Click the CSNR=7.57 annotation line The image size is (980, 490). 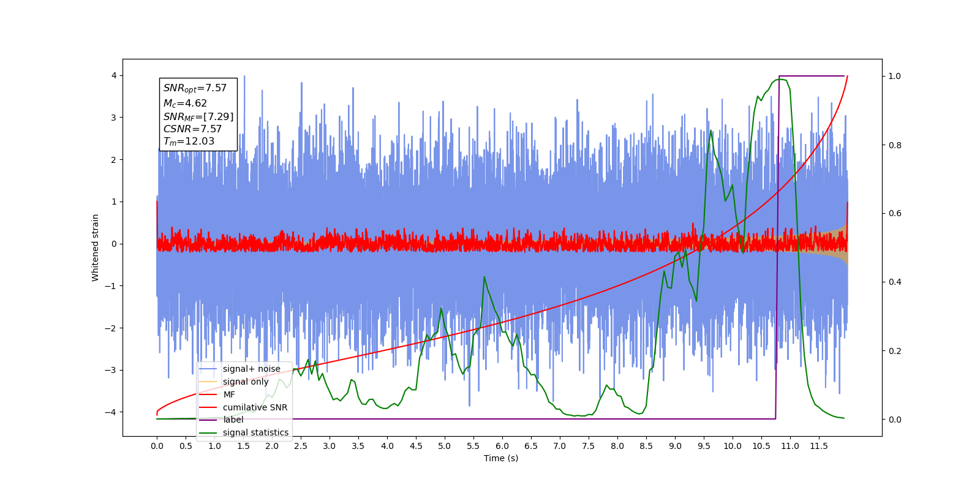point(192,129)
